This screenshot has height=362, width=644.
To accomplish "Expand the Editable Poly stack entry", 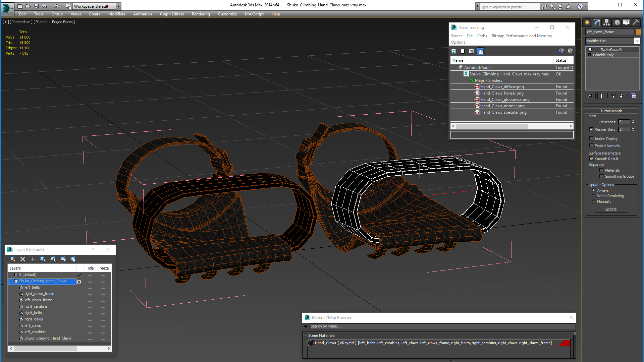I will (589, 55).
